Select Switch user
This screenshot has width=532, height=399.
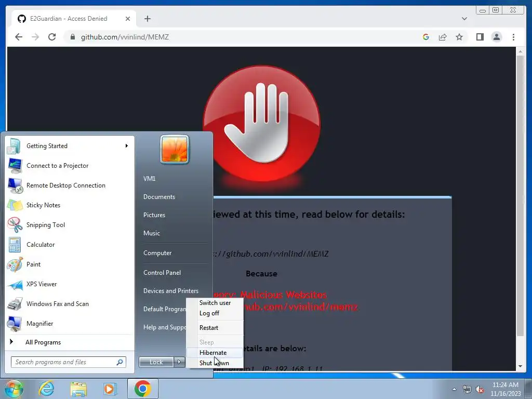[215, 303]
